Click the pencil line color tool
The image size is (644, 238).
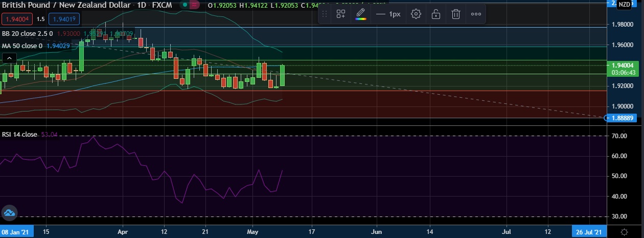[361, 12]
